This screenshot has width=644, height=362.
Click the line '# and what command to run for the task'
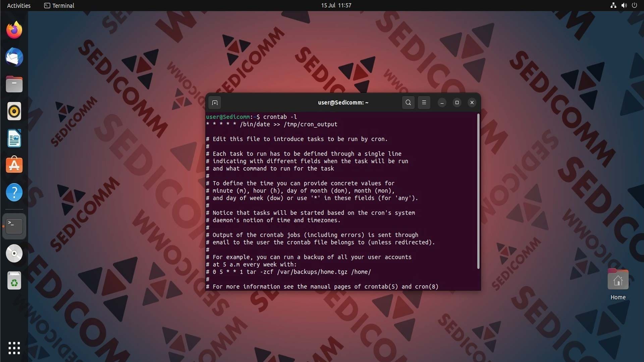click(x=270, y=169)
